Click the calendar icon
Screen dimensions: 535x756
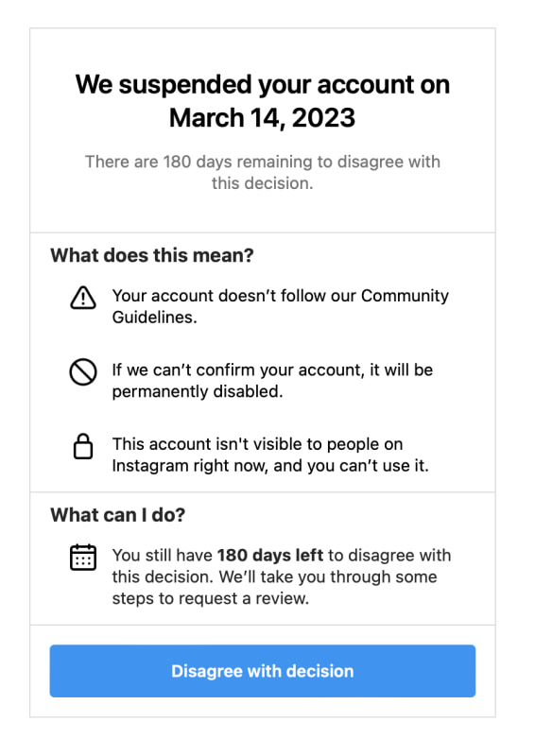[x=83, y=558]
